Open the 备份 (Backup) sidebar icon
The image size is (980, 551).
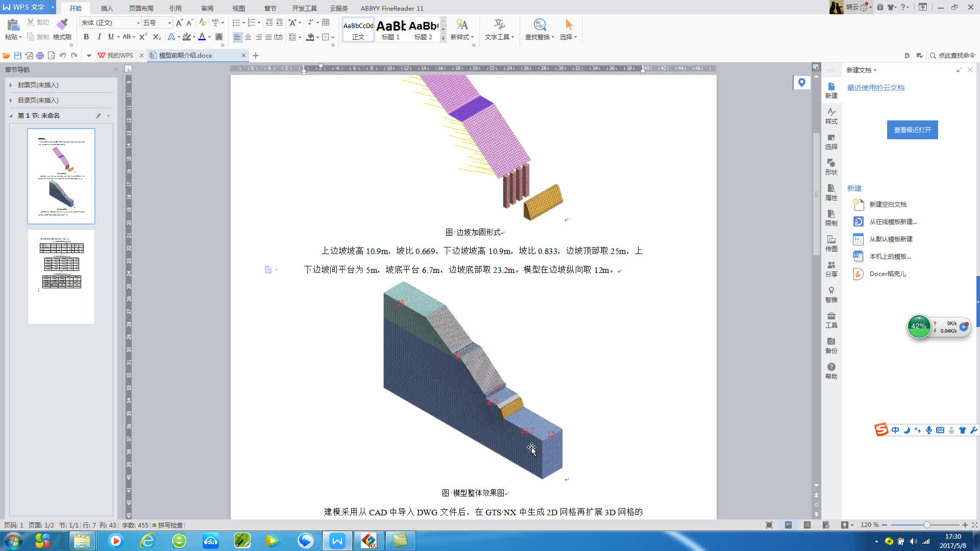831,345
